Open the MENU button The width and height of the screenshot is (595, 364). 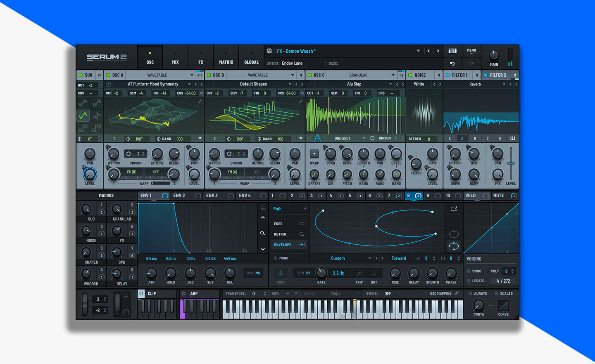tap(471, 51)
